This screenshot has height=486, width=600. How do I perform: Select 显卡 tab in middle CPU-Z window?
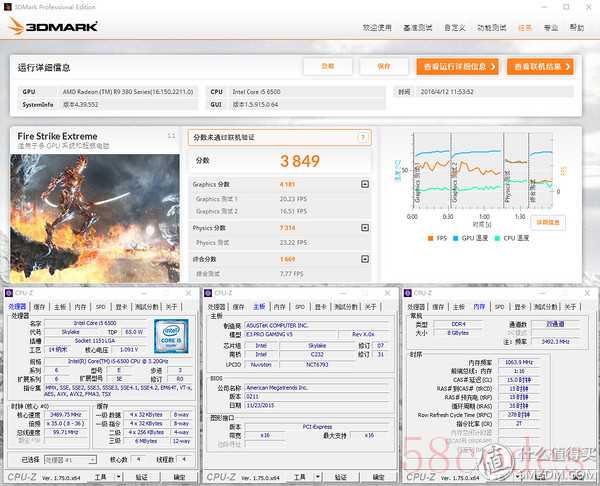(321, 307)
